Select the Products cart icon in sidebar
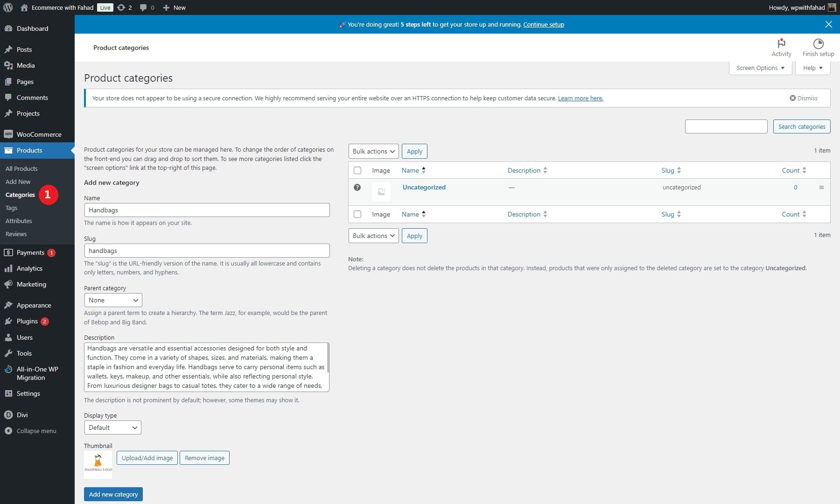This screenshot has height=504, width=840. [9, 150]
